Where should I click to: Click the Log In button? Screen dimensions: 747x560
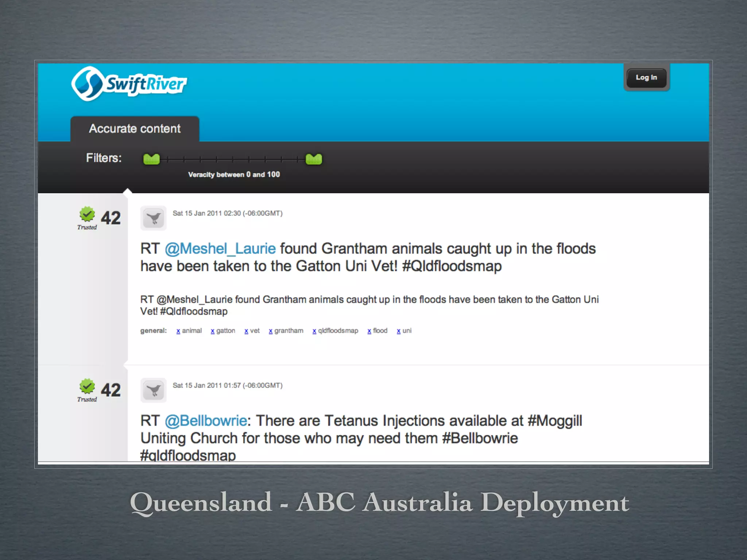point(646,77)
